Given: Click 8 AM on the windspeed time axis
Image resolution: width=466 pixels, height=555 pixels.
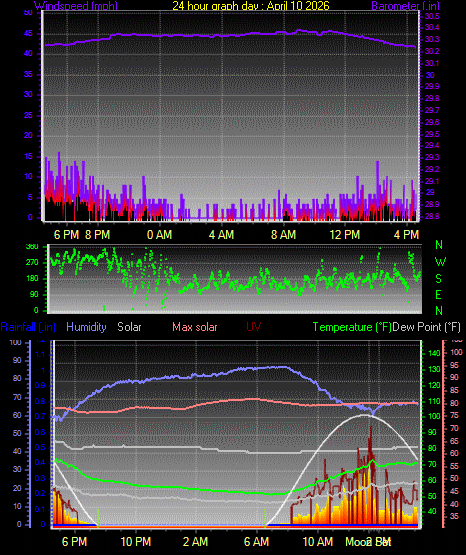Looking at the screenshot, I should pyautogui.click(x=283, y=235).
